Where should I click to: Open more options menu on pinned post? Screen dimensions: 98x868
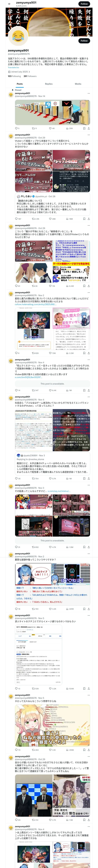[89, 93]
